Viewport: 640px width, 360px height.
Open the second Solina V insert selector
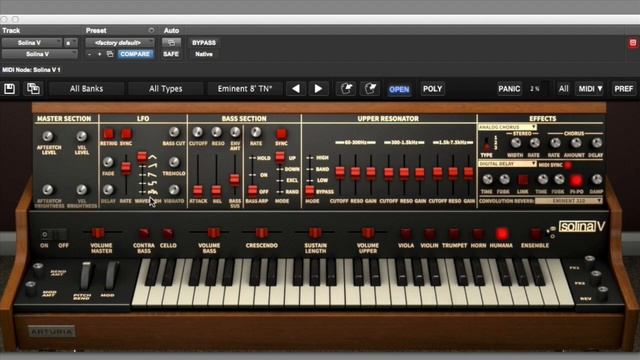point(39,54)
